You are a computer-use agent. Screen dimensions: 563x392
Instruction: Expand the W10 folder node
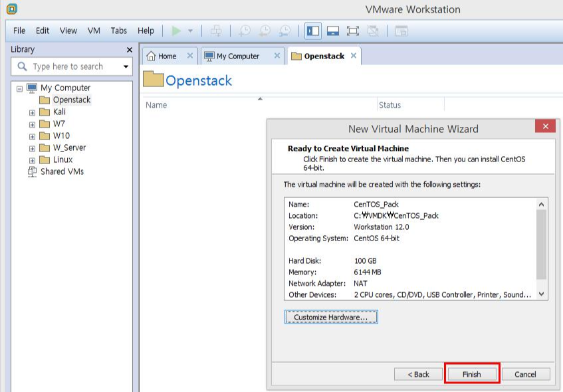click(x=33, y=136)
